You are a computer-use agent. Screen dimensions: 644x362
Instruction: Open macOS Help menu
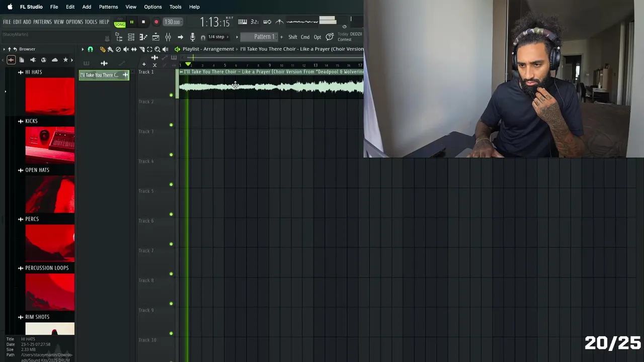[194, 7]
